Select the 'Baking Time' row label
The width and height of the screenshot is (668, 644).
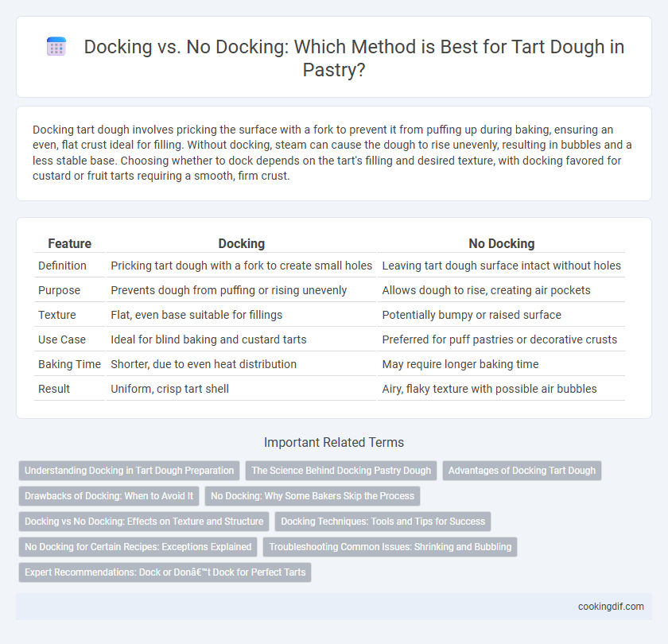(x=69, y=364)
